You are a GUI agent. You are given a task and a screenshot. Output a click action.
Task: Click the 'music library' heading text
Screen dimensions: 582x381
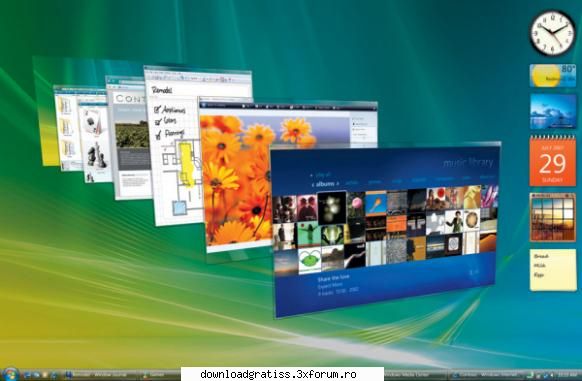(x=468, y=163)
